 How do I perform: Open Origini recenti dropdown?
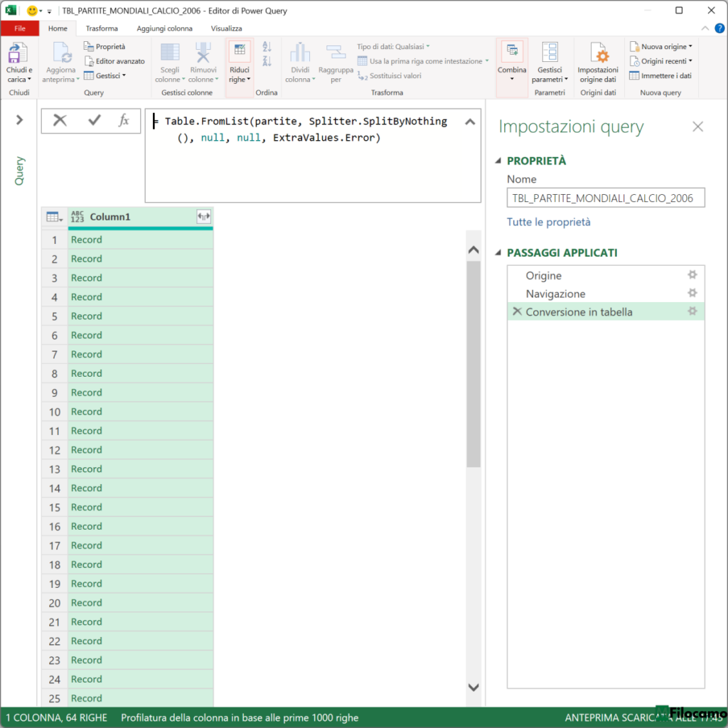[660, 61]
